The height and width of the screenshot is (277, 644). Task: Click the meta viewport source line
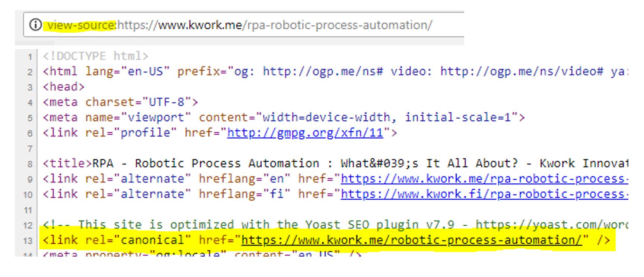pyautogui.click(x=284, y=117)
